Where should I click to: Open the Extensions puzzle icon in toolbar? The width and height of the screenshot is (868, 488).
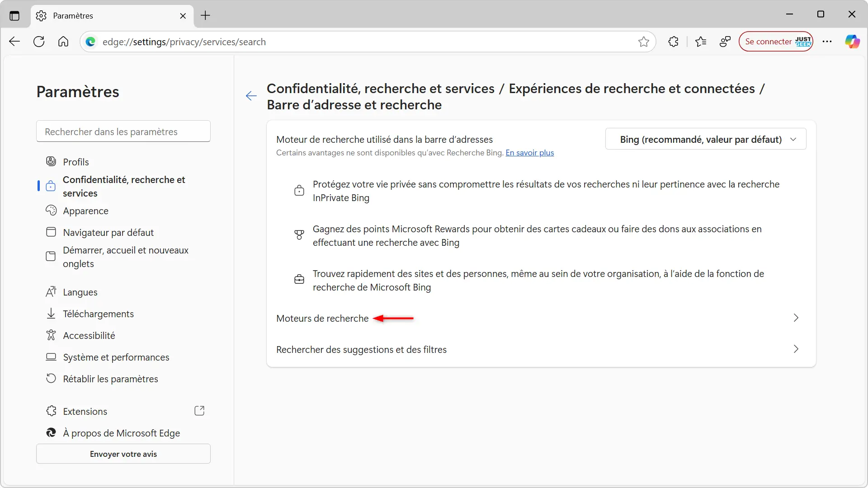pyautogui.click(x=673, y=42)
